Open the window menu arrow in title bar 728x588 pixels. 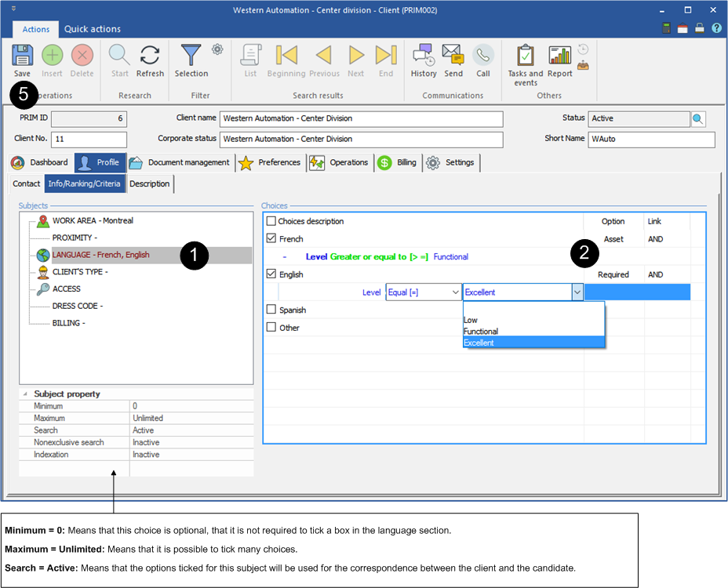click(14, 9)
